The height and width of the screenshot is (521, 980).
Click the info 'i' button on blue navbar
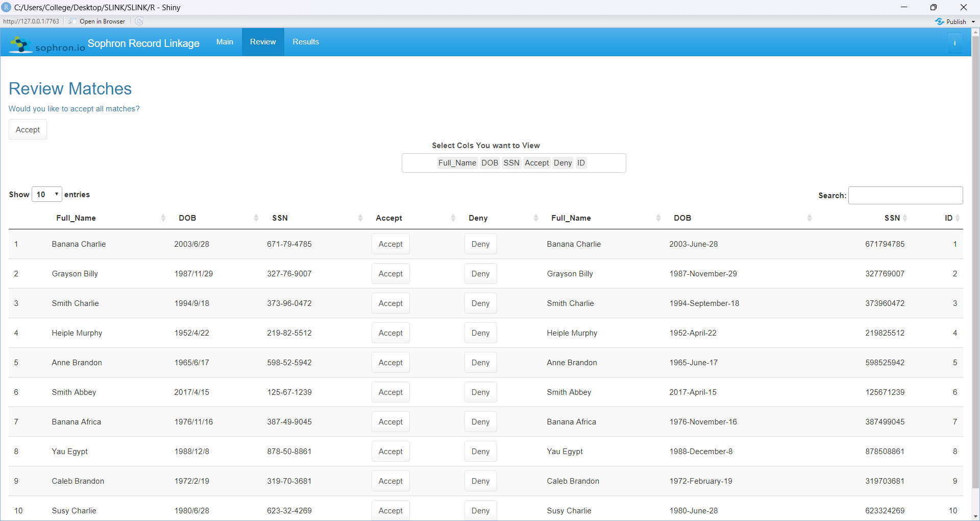click(955, 42)
